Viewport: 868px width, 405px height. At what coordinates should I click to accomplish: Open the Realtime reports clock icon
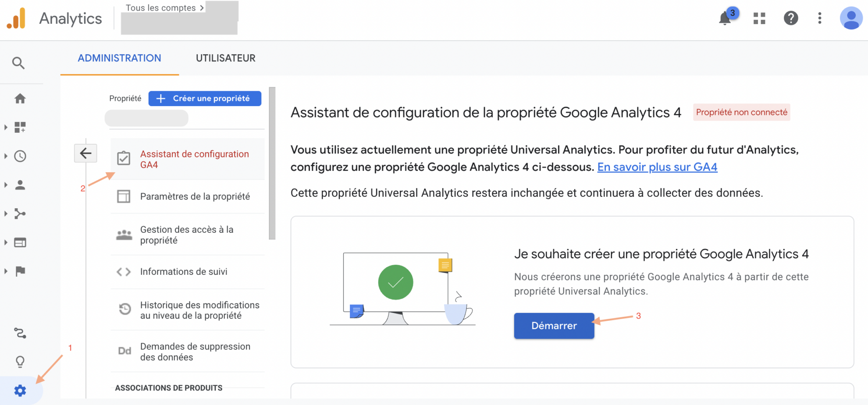pos(20,156)
